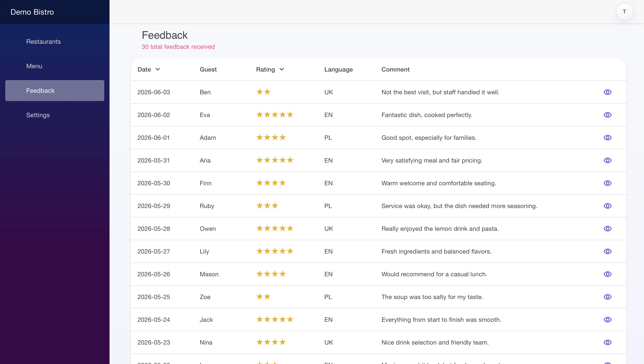The image size is (644, 364).
Task: View Aria's feedback with eye icon
Action: (607, 160)
